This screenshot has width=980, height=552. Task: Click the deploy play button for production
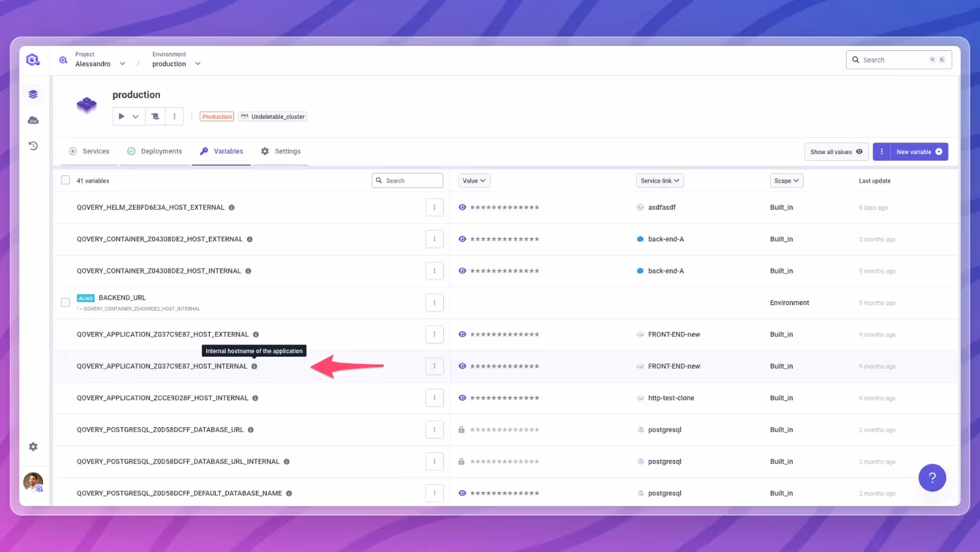click(x=121, y=116)
